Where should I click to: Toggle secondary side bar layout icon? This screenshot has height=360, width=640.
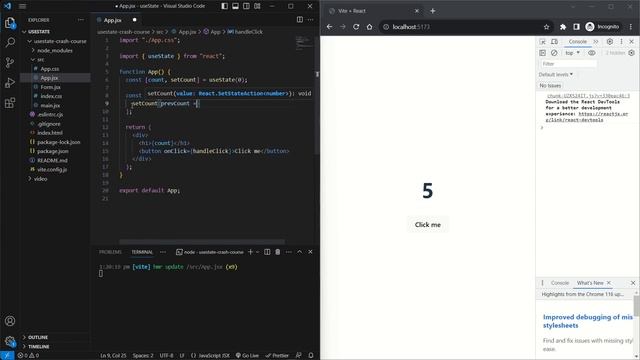point(247,6)
